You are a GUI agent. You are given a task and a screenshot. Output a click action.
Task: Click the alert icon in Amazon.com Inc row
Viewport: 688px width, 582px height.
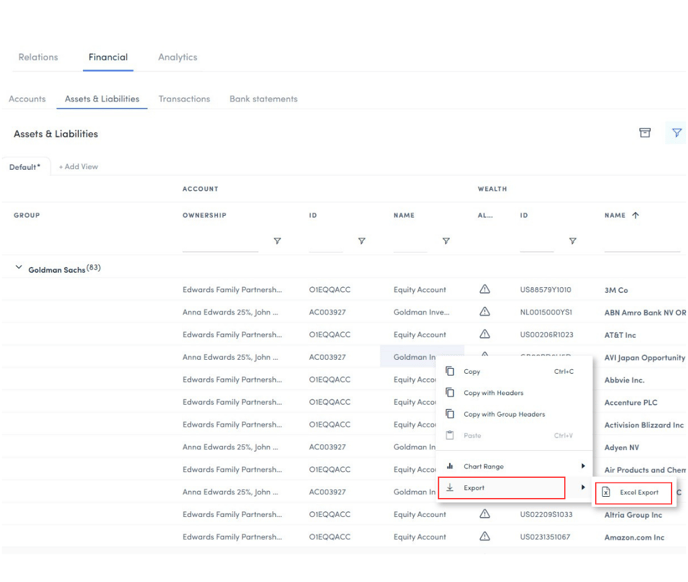pyautogui.click(x=485, y=537)
